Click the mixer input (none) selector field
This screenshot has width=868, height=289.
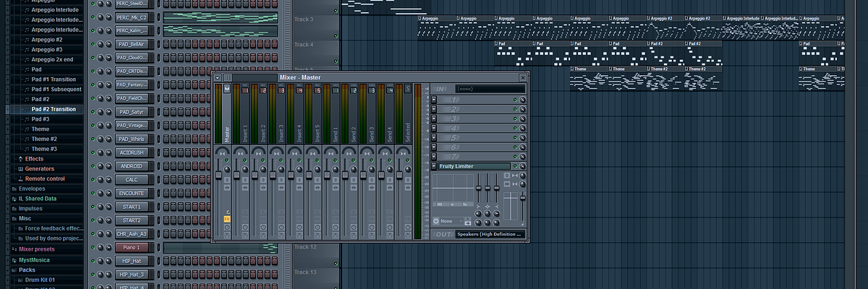pos(490,89)
